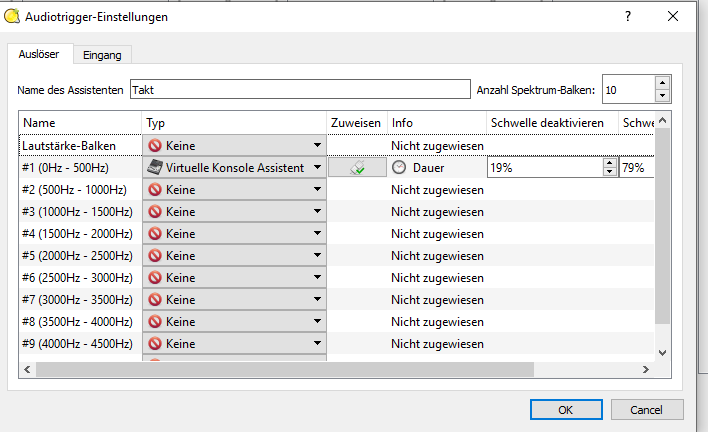This screenshot has height=432, width=708.
Task: Click the Name des Assistenten text field
Action: pos(300,89)
